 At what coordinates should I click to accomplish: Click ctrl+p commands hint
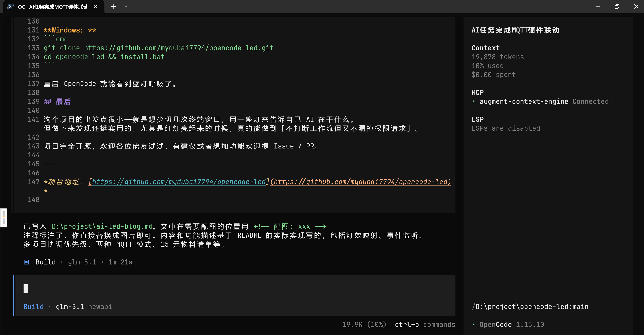pyautogui.click(x=425, y=325)
